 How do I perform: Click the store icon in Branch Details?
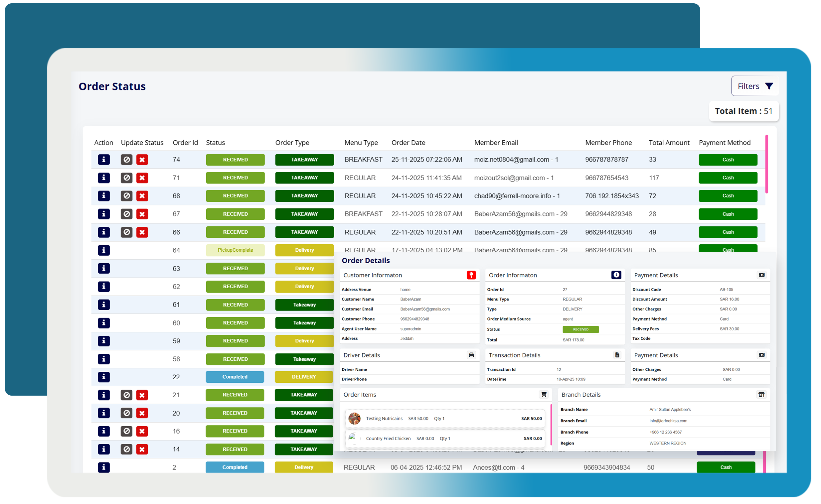tap(761, 394)
